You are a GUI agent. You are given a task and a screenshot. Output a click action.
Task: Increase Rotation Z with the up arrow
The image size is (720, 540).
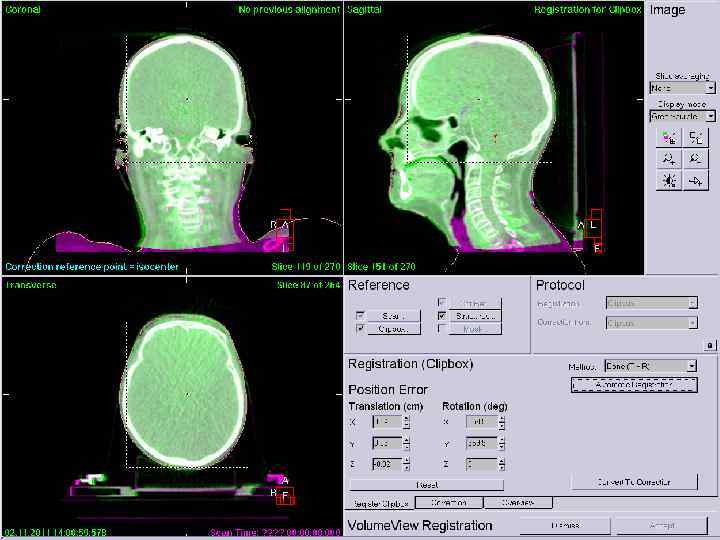tap(501, 461)
